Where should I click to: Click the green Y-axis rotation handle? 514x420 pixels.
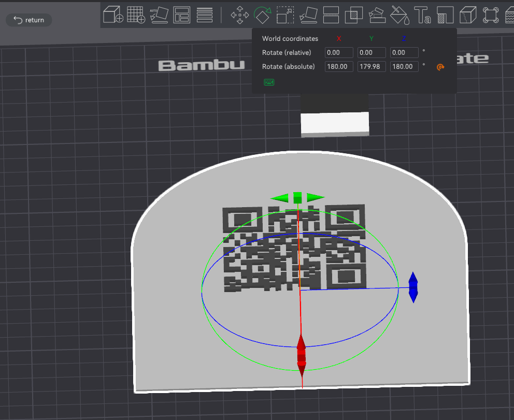point(297,198)
